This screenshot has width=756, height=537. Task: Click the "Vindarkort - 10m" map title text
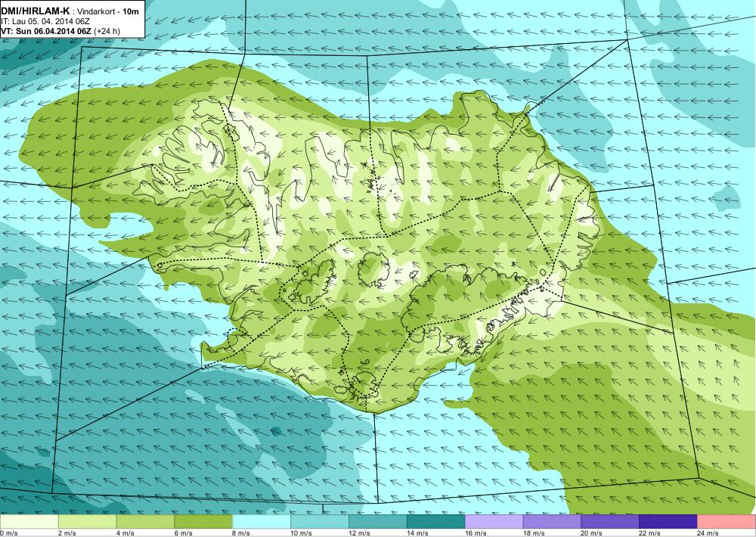(x=108, y=11)
